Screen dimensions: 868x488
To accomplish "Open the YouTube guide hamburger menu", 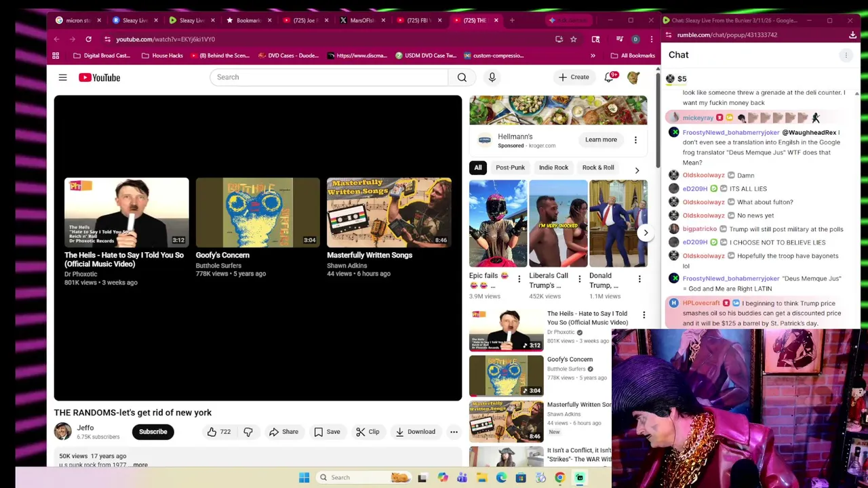I will pyautogui.click(x=62, y=77).
